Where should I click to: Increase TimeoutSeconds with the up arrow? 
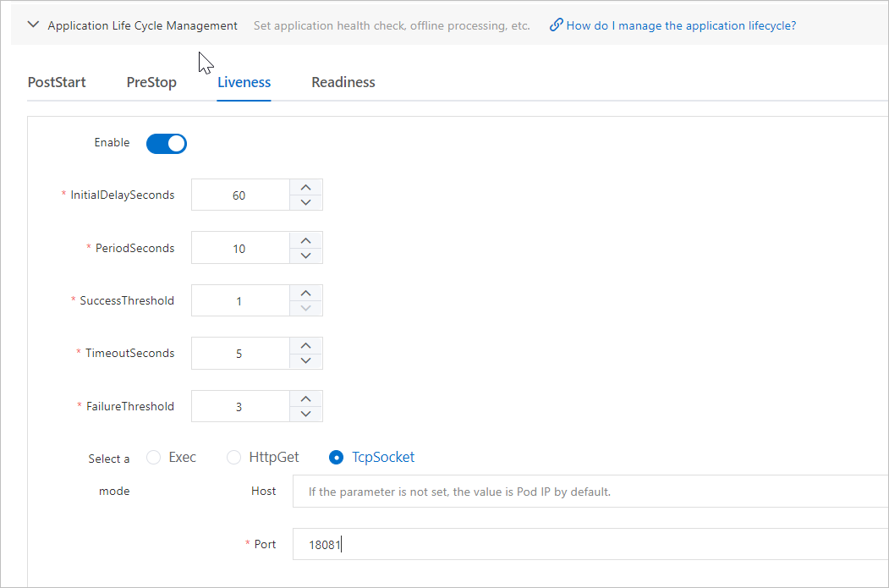[305, 345]
